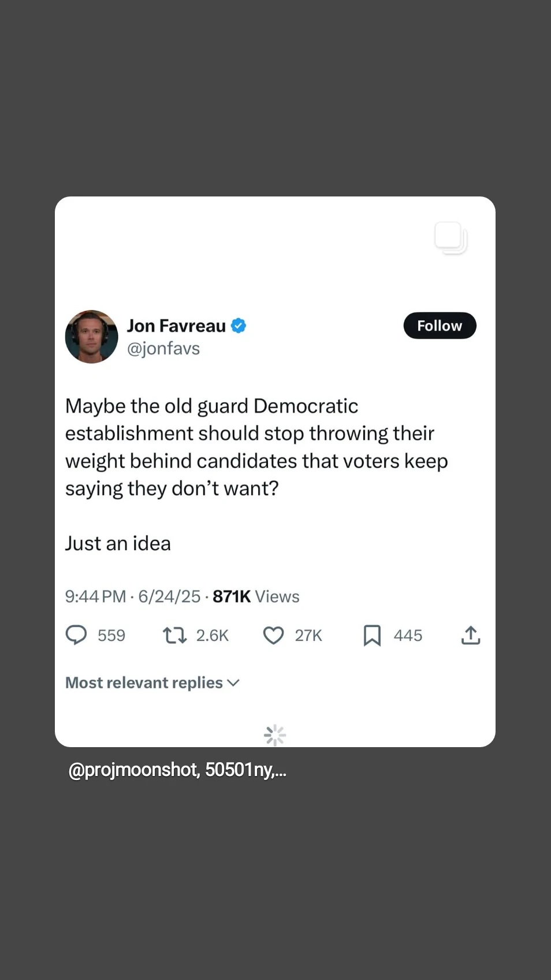The height and width of the screenshot is (980, 551).
Task: Click the blue verified badge
Action: (239, 326)
